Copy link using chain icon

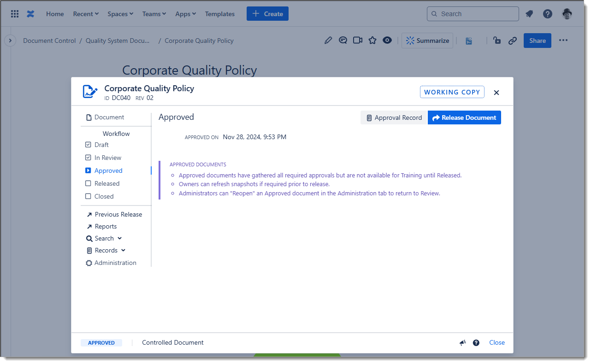pos(512,41)
